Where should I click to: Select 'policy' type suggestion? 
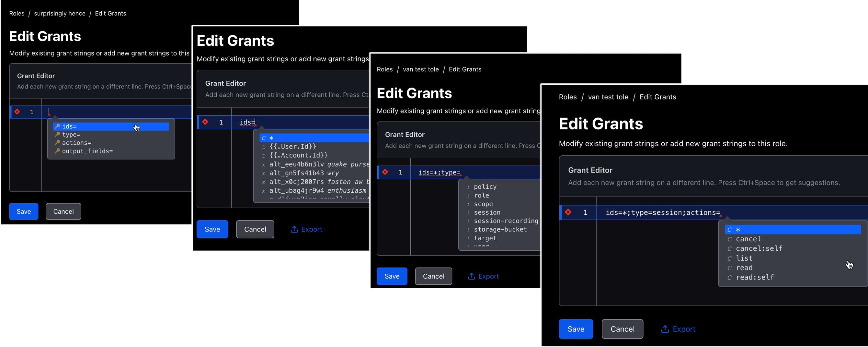click(x=502, y=187)
